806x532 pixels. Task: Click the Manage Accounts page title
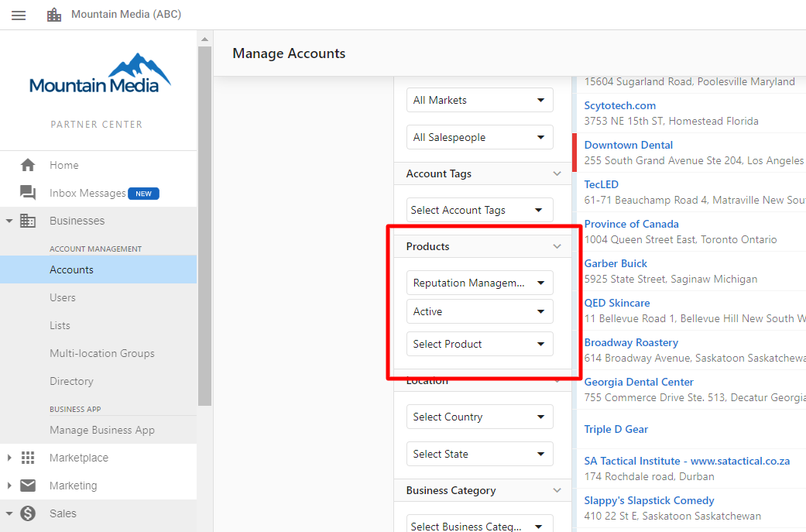click(289, 53)
